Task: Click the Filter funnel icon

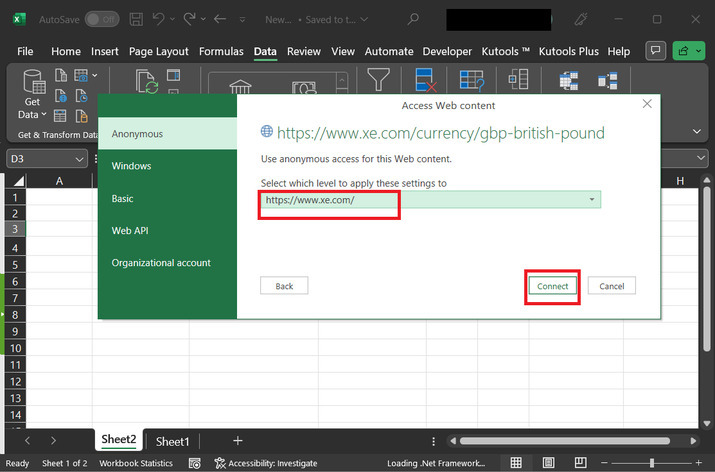Action: click(378, 80)
